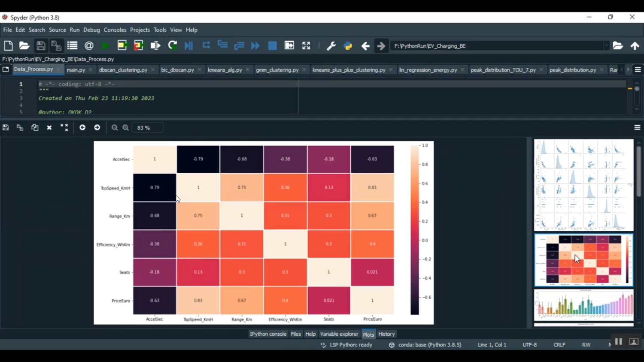Open the IPython console pane
Screen dimensions: 644x362
(x=268, y=334)
